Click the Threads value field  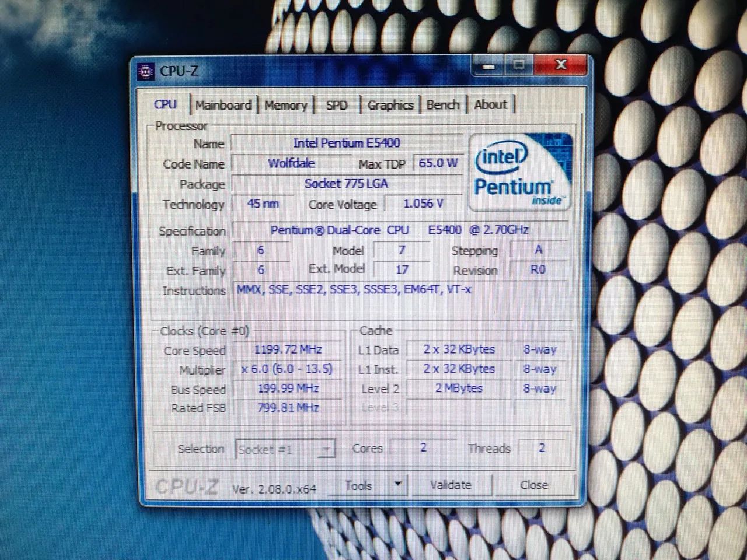pyautogui.click(x=542, y=448)
